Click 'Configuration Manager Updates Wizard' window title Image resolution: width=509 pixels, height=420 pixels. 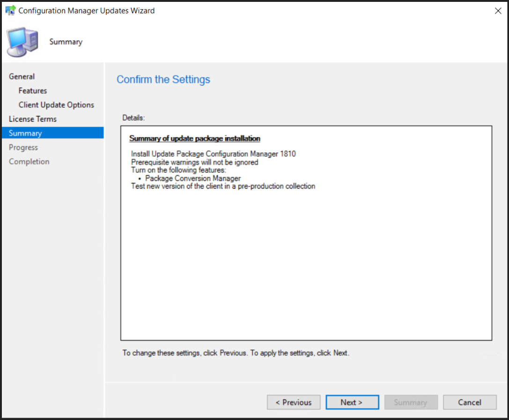86,11
